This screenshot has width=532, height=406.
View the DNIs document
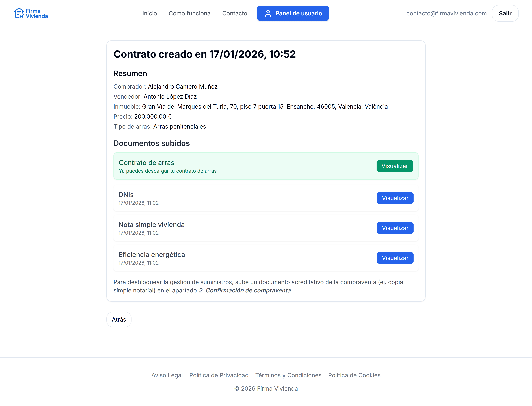coord(395,198)
